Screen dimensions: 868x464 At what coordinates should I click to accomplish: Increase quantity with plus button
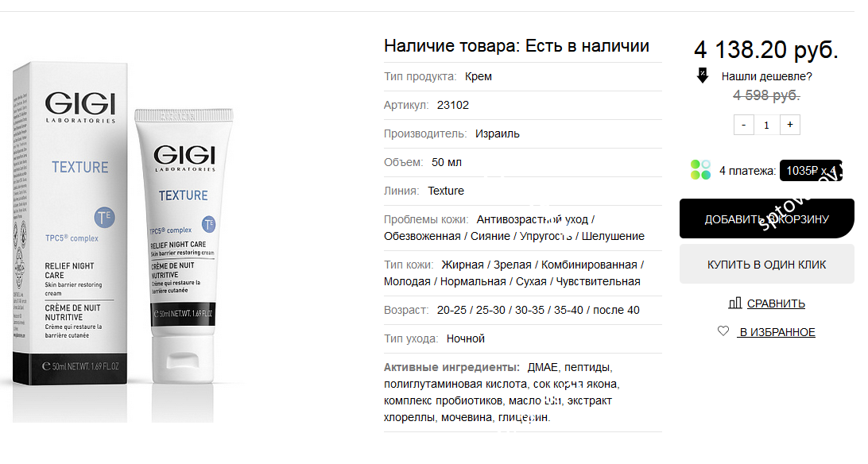(790, 125)
